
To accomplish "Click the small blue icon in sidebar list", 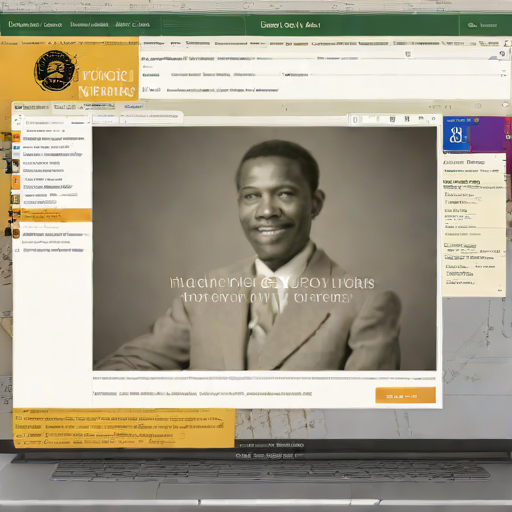I will [x=16, y=147].
